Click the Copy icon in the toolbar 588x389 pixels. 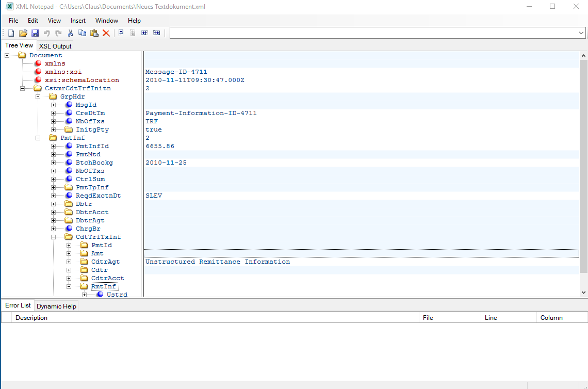pos(82,33)
